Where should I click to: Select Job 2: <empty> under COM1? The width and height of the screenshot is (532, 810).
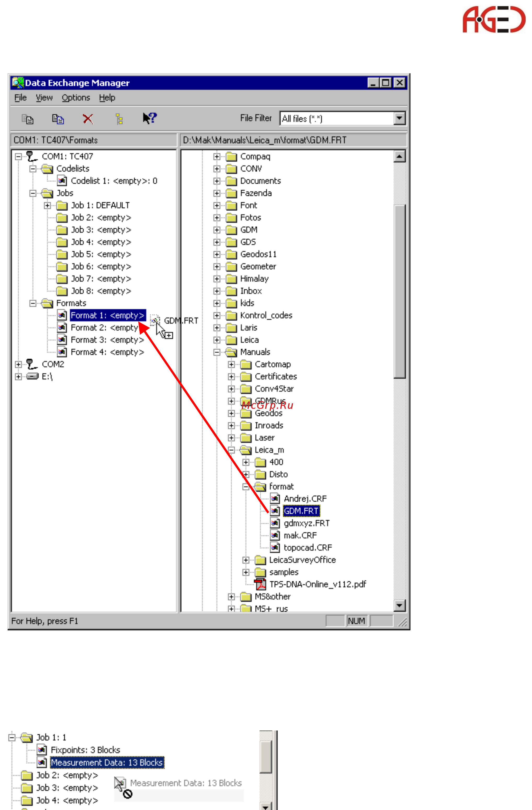(101, 218)
